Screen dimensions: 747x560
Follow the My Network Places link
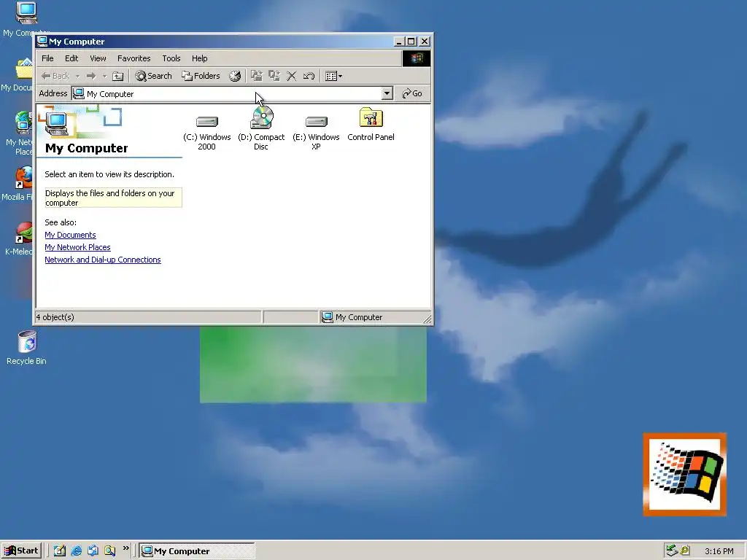77,247
